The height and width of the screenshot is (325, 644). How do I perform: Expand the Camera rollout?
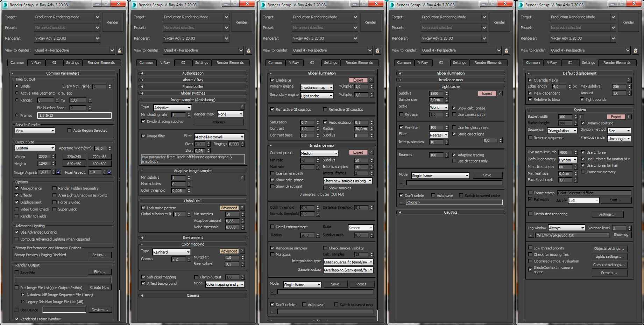click(193, 296)
